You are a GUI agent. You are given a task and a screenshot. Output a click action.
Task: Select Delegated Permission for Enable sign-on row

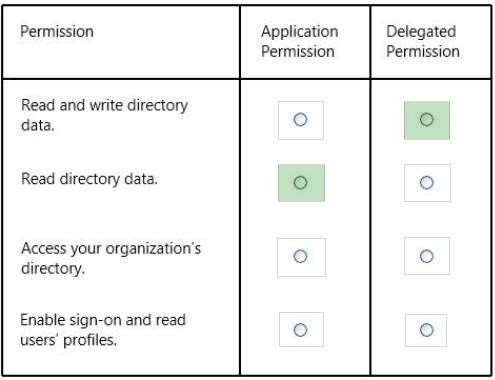[427, 330]
